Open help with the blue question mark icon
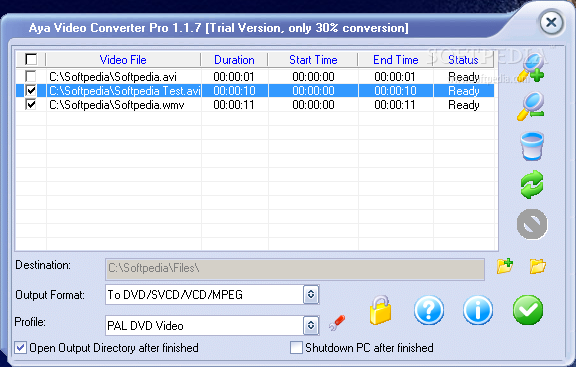 click(x=429, y=310)
